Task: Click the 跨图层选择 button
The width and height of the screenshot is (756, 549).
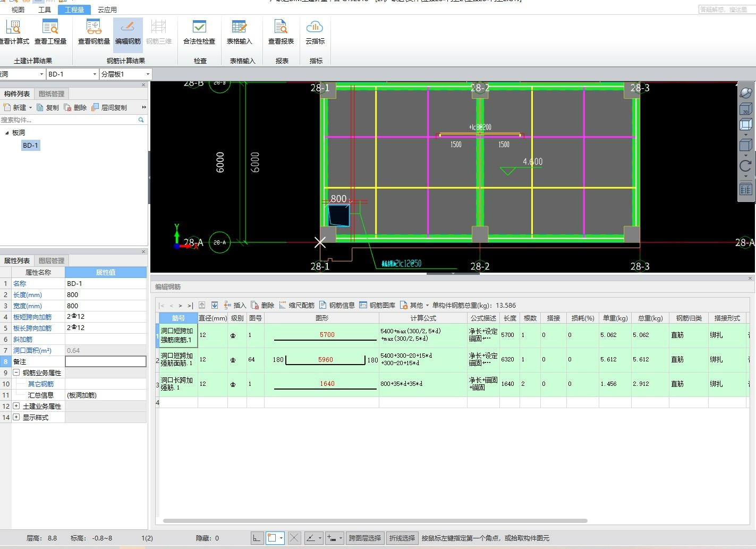Action: click(x=365, y=538)
